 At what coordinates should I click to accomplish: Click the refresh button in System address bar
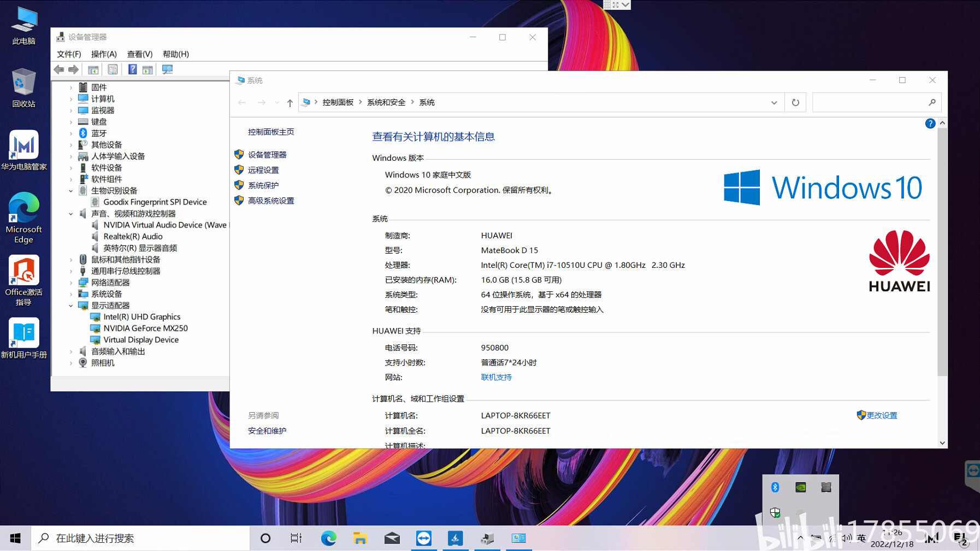click(795, 102)
